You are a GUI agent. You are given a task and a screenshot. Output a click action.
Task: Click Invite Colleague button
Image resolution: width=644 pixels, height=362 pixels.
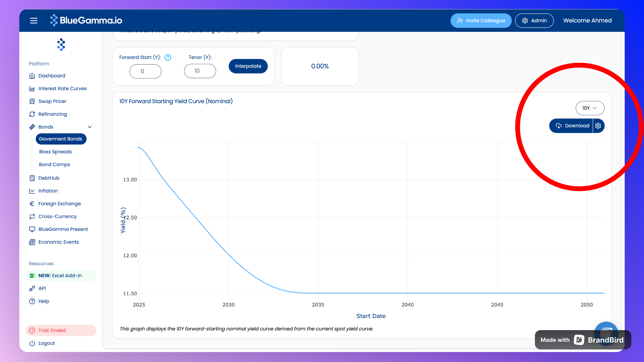coord(481,21)
